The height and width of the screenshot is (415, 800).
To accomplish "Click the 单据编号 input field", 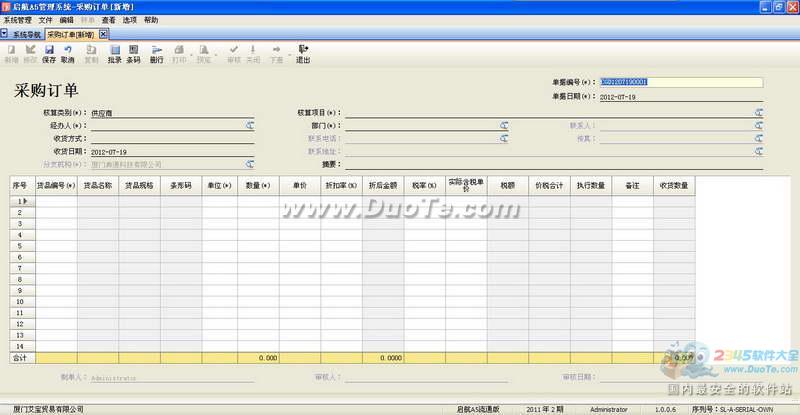I will 680,83.
